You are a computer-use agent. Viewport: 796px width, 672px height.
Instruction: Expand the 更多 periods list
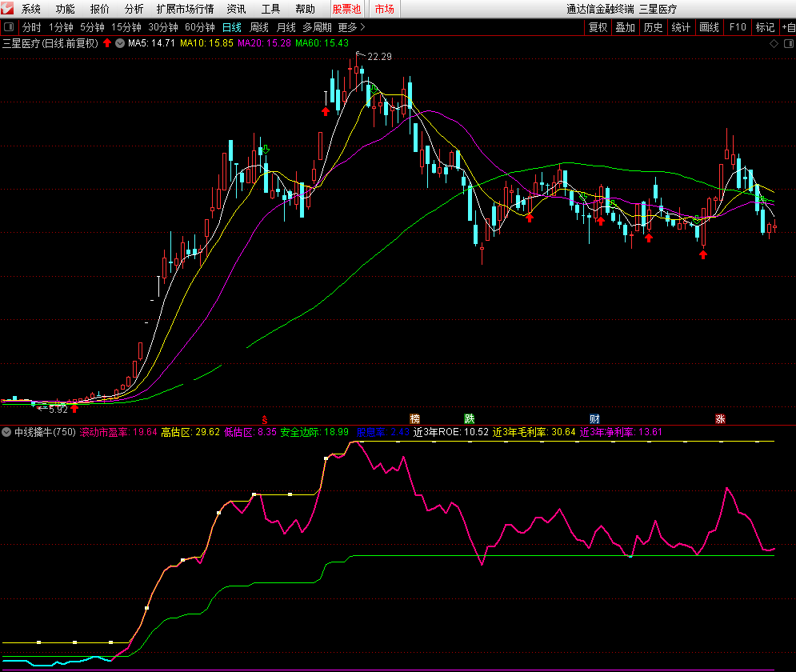pos(351,27)
